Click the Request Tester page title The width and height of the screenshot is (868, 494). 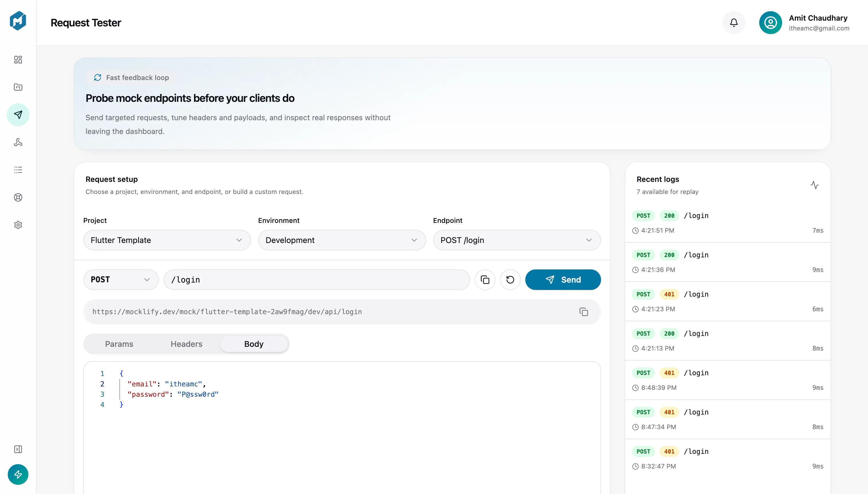pos(86,23)
